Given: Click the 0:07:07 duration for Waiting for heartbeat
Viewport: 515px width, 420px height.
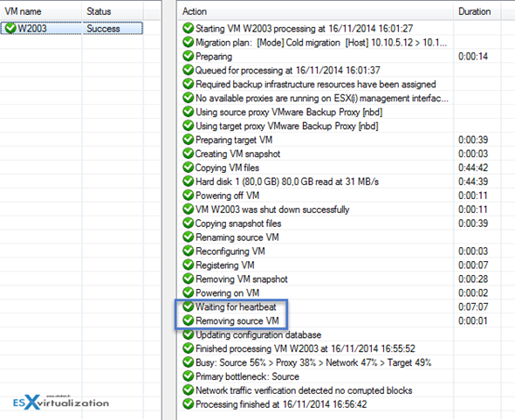Looking at the screenshot, I should coord(473,307).
